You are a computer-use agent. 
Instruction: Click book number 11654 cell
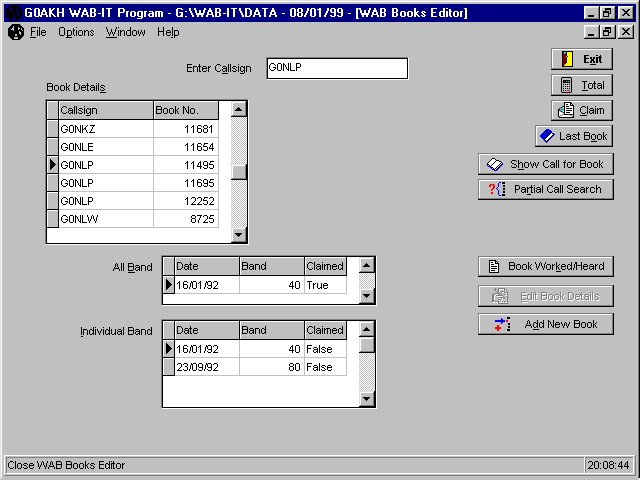coord(186,147)
